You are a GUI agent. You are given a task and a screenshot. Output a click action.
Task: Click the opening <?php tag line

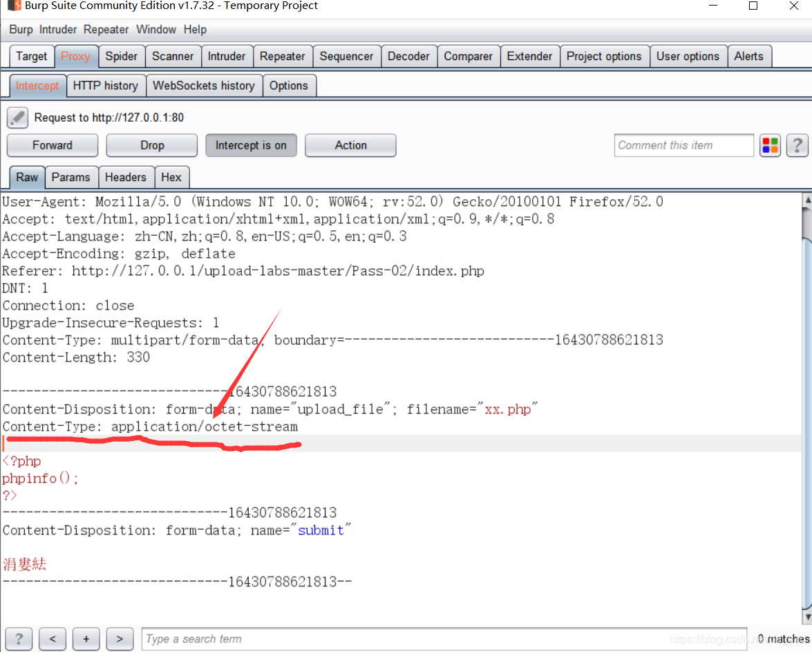pos(21,461)
